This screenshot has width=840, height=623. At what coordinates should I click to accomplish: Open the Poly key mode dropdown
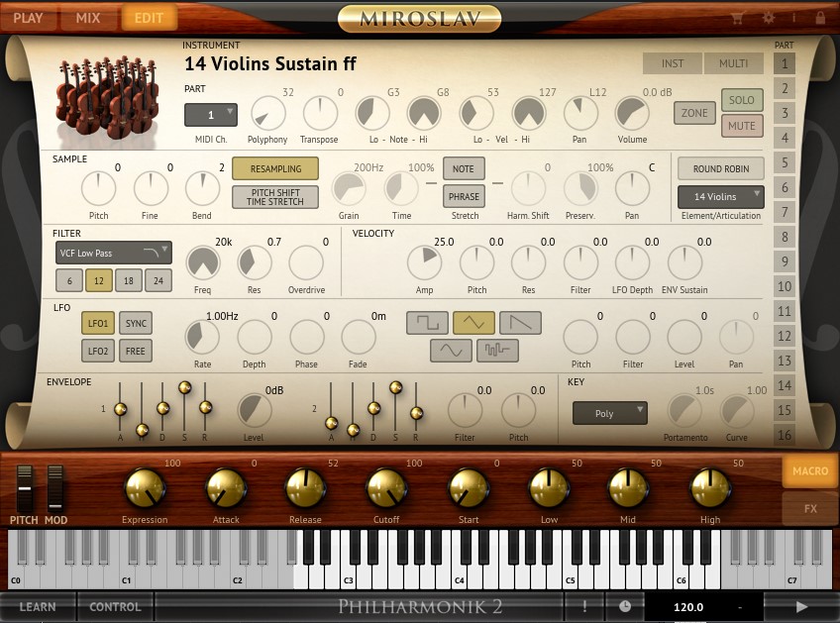609,413
